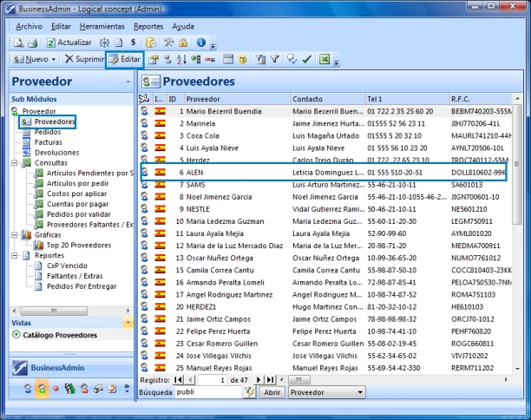Click the dollar sign toolbar icon
The height and width of the screenshot is (420, 531).
[133, 42]
